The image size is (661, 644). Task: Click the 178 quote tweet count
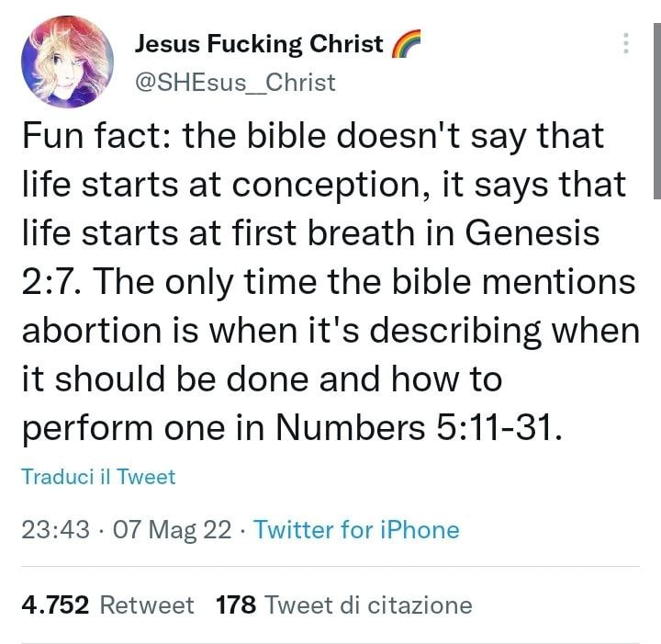click(236, 604)
